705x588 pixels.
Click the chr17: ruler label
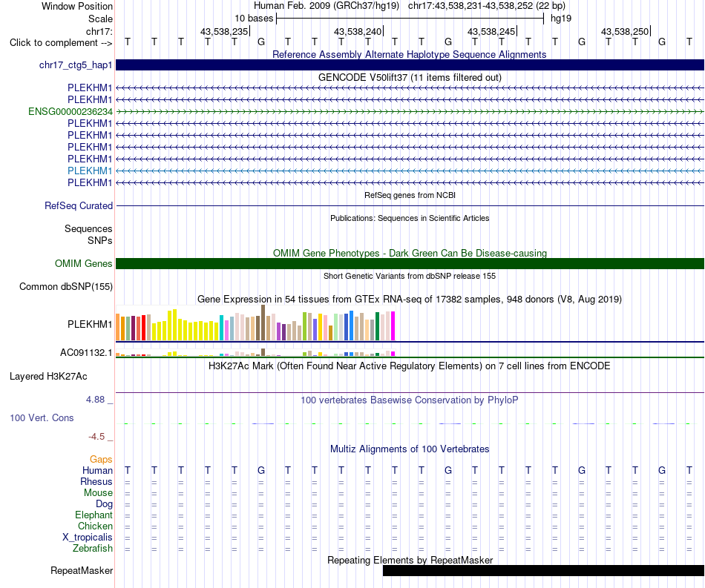tap(99, 31)
